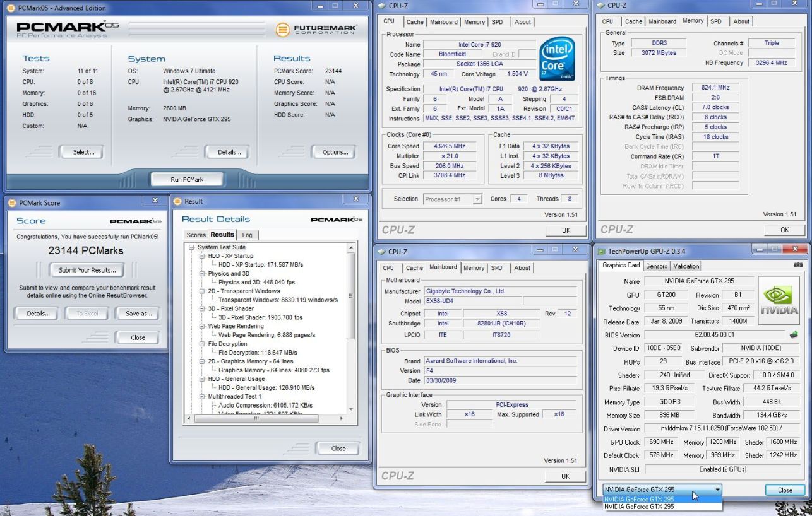Open Details... under System in PCMark05
Viewport: 812px width, 516px height.
[229, 152]
